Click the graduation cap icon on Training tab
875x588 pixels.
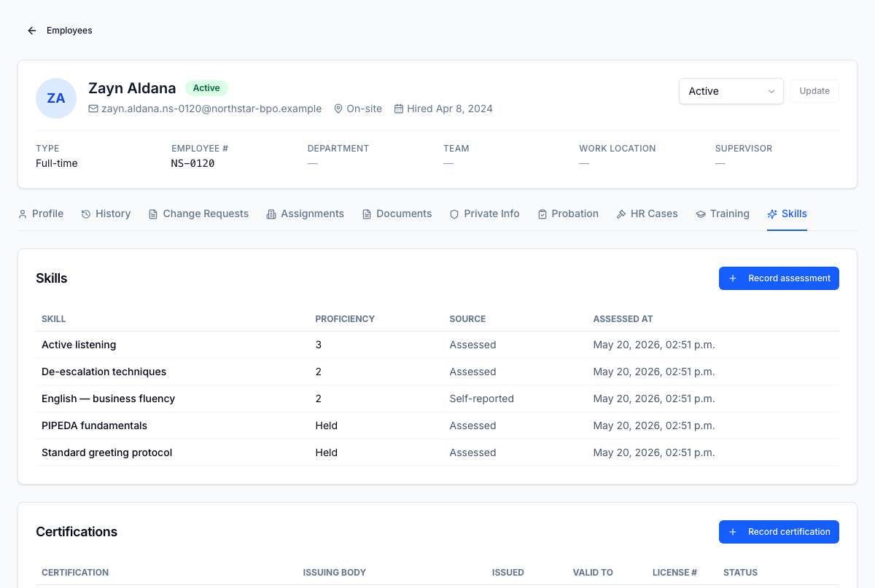[x=701, y=214]
